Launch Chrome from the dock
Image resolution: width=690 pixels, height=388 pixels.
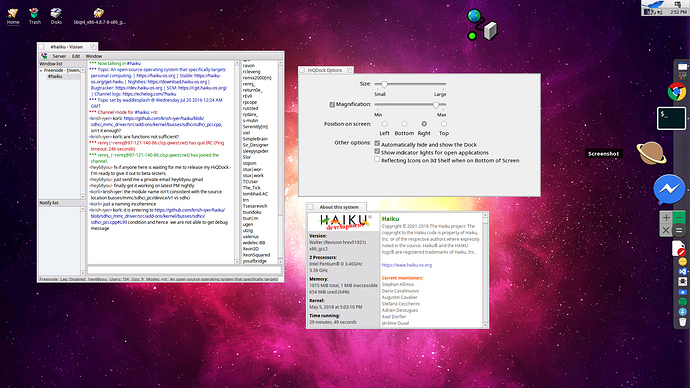[676, 92]
